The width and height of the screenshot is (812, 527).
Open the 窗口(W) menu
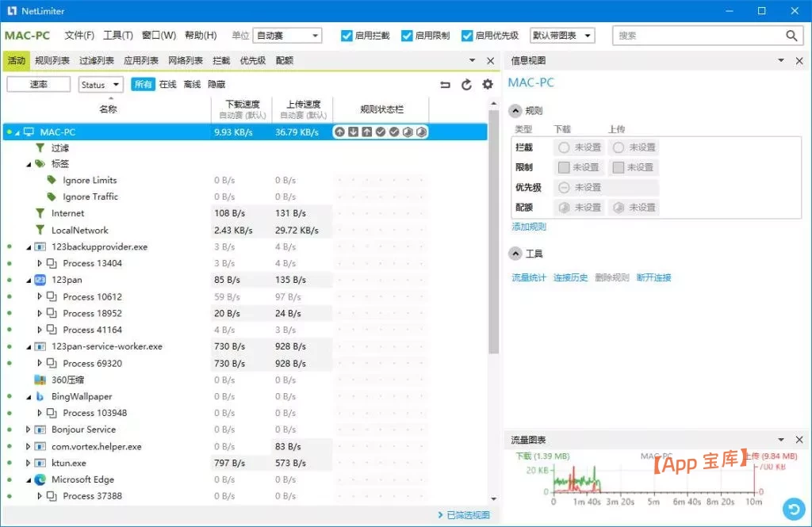(x=159, y=36)
